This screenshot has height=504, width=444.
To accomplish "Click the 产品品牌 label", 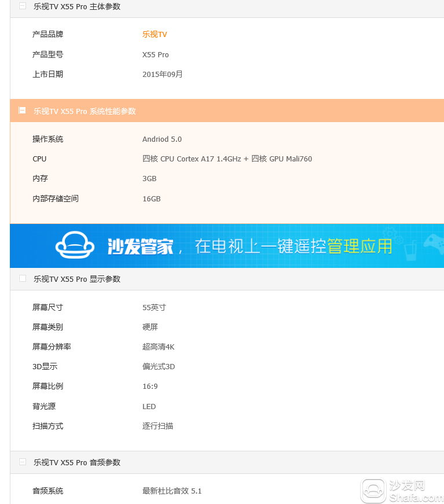I will tap(47, 34).
